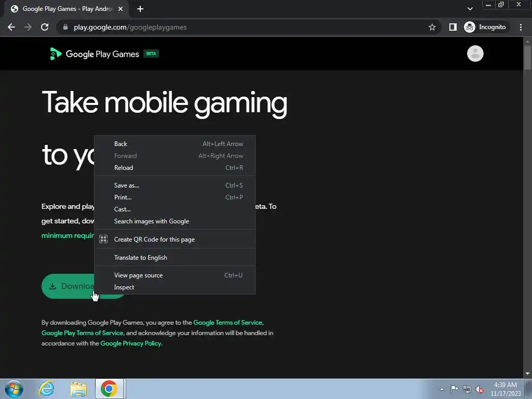532x399 pixels.
Task: Click the Incognito profile indicator
Action: coord(485,27)
